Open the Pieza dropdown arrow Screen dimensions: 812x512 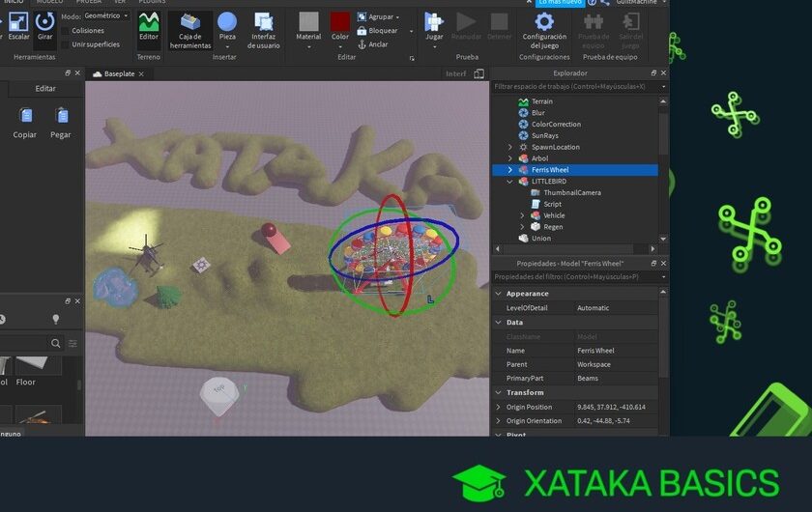(227, 46)
